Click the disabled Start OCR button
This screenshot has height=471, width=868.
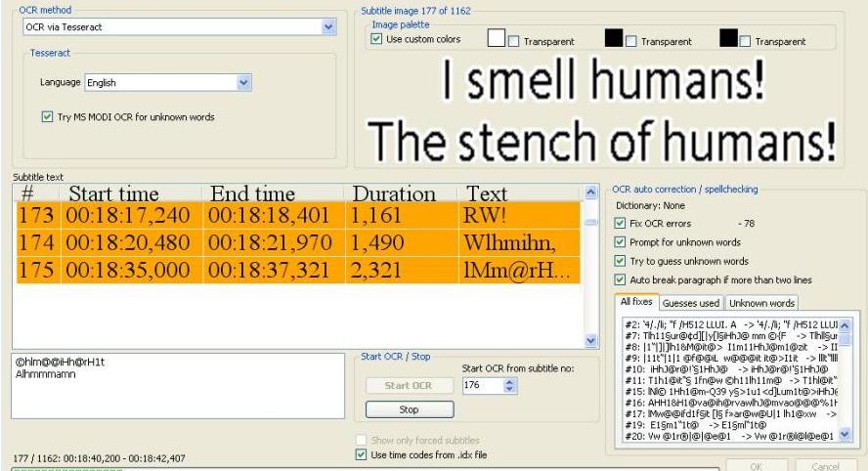[x=410, y=385]
